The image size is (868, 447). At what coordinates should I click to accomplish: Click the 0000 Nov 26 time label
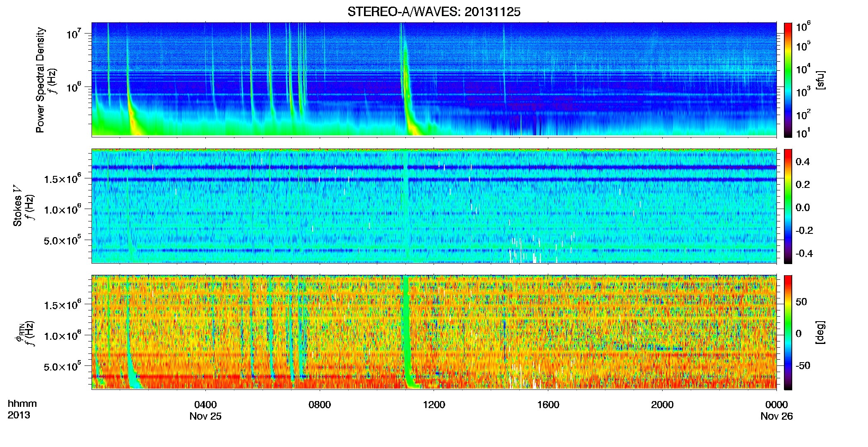click(x=776, y=410)
